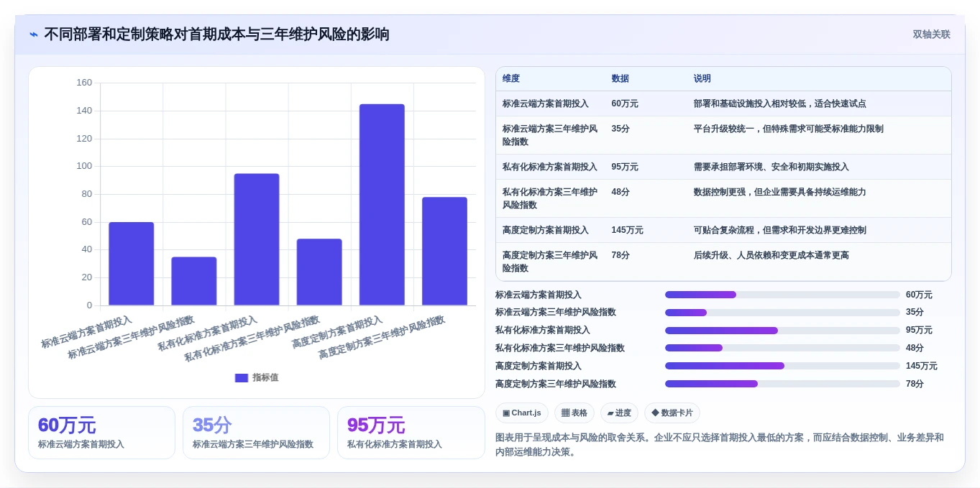Click the 标准云端方案三年维护风险指数 bar in chart
Image resolution: width=980 pixels, height=488 pixels.
point(194,281)
